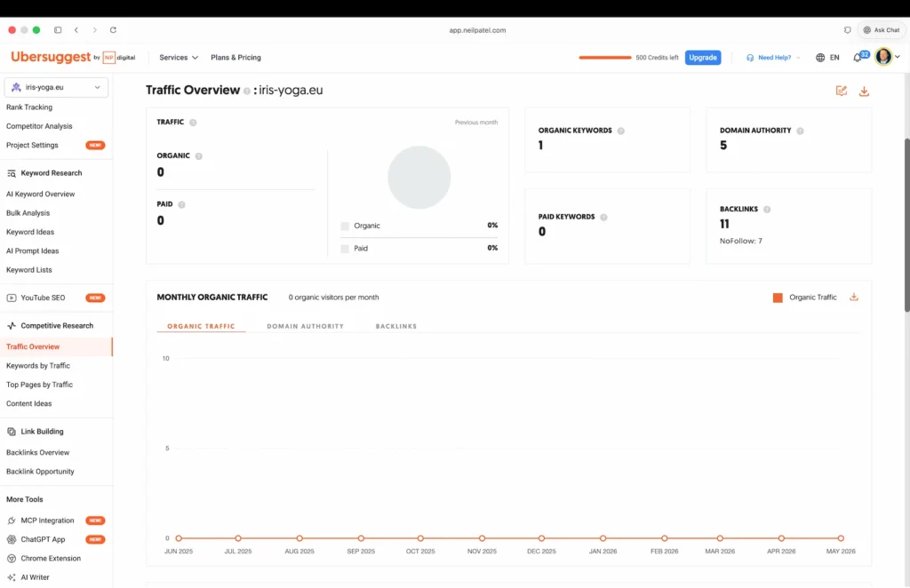This screenshot has width=910, height=588.
Task: Open the Services dropdown menu
Action: [x=178, y=58]
